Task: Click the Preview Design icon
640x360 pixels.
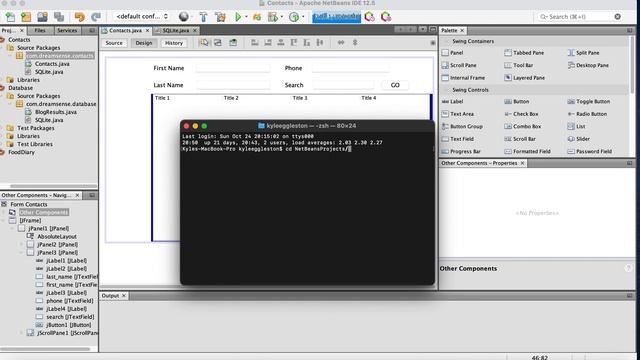Action: (x=233, y=42)
